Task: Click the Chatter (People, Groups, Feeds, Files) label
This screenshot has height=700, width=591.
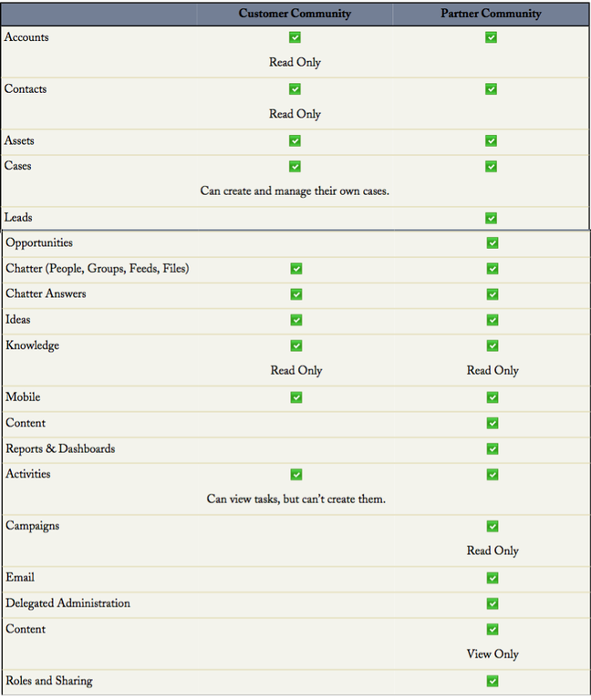Action: tap(98, 269)
